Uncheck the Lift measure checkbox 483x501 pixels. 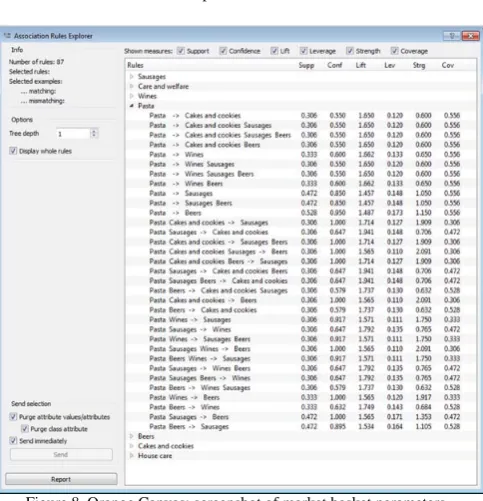[x=274, y=51]
